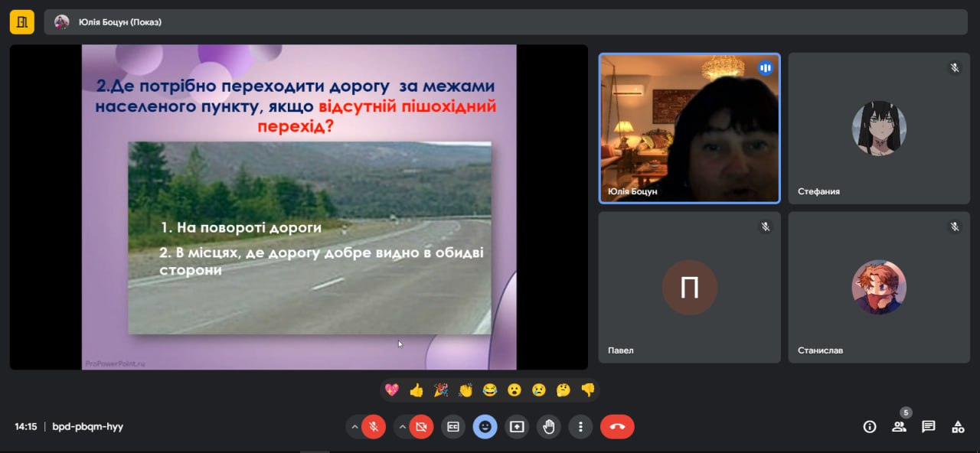The width and height of the screenshot is (980, 453).
Task: Show the participants list
Action: [899, 427]
